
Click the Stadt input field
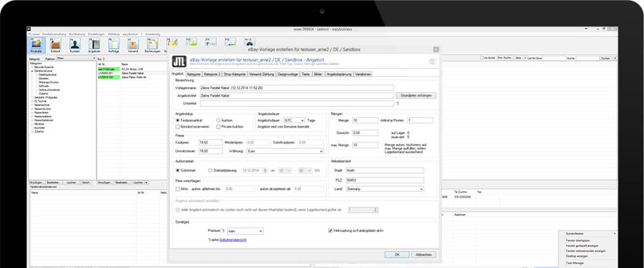(x=384, y=170)
